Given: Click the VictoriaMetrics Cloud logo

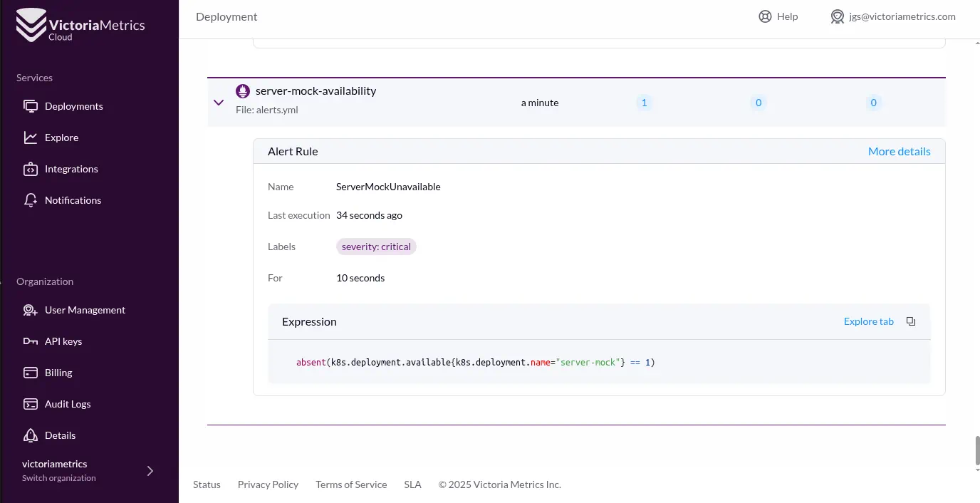Looking at the screenshot, I should pyautogui.click(x=80, y=25).
